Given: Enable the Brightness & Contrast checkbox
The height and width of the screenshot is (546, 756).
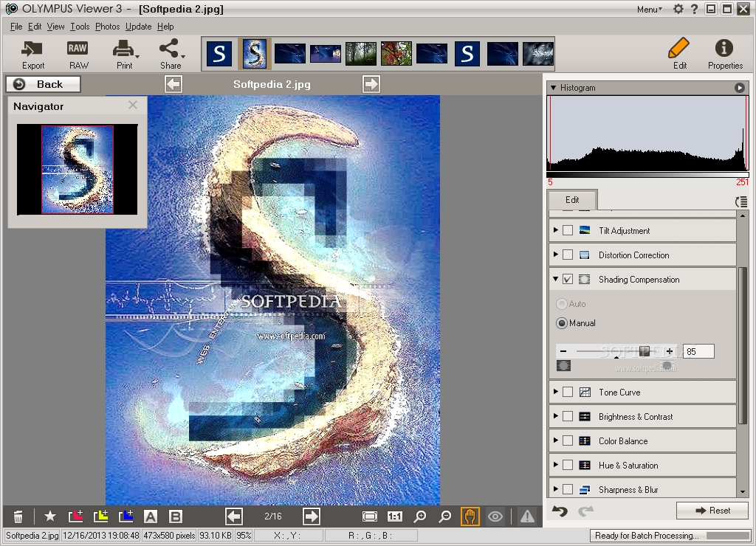Looking at the screenshot, I should 568,416.
